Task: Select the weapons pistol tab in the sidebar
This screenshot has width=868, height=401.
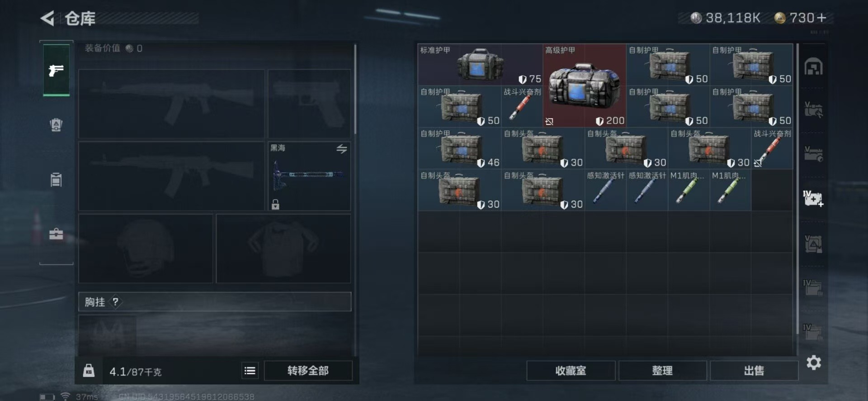Action: click(56, 70)
